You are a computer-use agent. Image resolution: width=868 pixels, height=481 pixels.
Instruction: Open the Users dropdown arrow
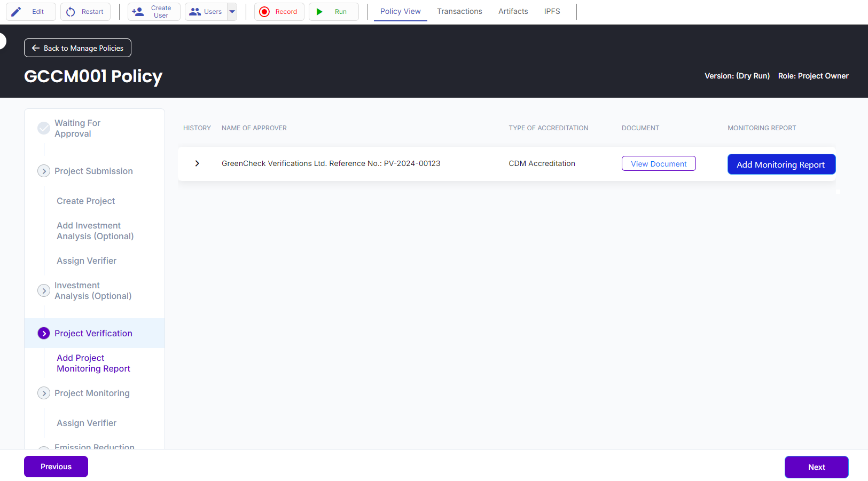coord(232,12)
